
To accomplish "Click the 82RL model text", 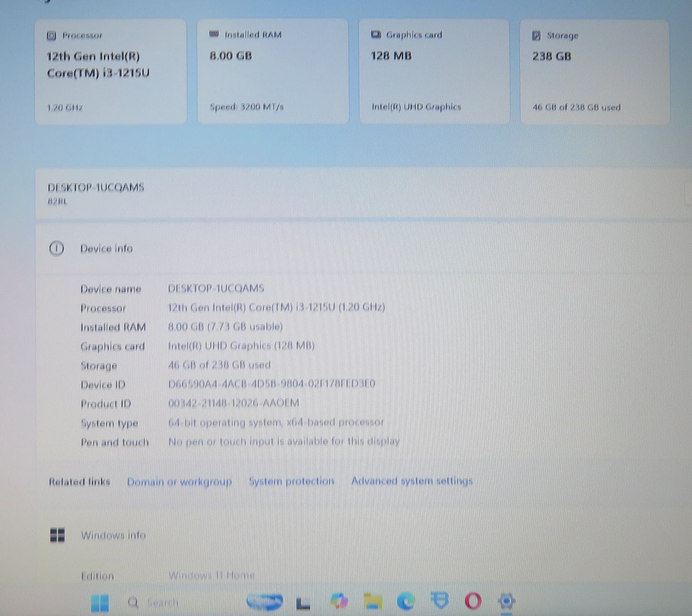I will [x=57, y=202].
